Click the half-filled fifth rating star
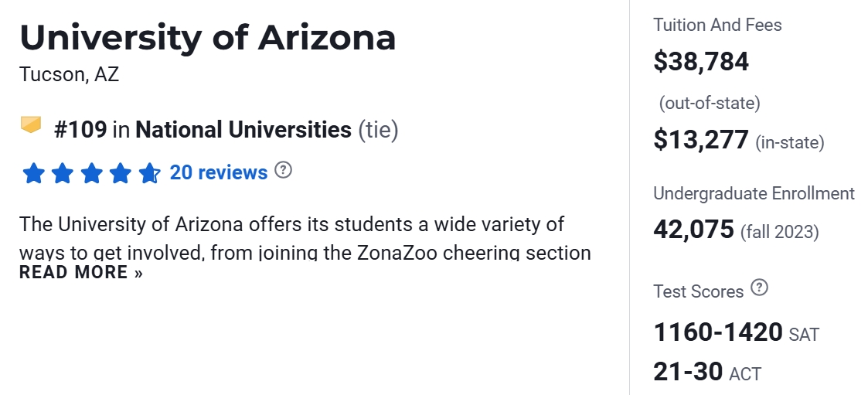This screenshot has width=868, height=395. (149, 173)
